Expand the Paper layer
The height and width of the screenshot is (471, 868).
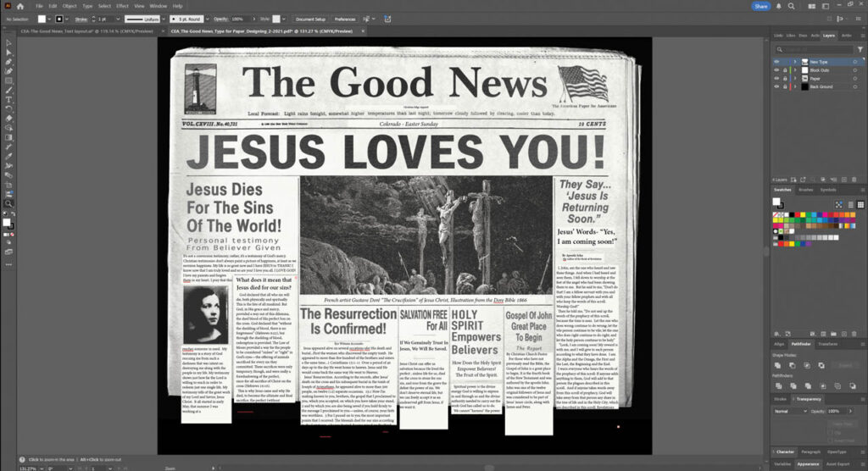pyautogui.click(x=795, y=79)
